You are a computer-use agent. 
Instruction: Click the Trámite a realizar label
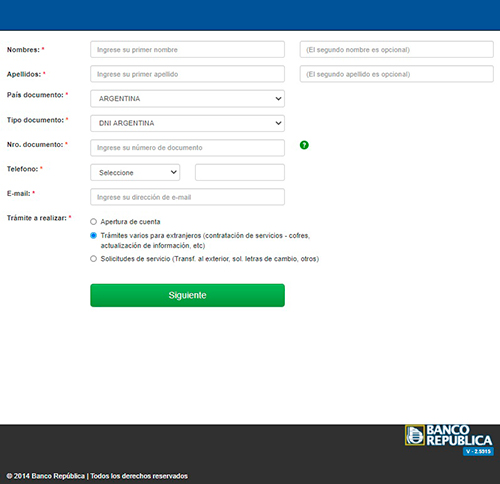[x=37, y=218]
